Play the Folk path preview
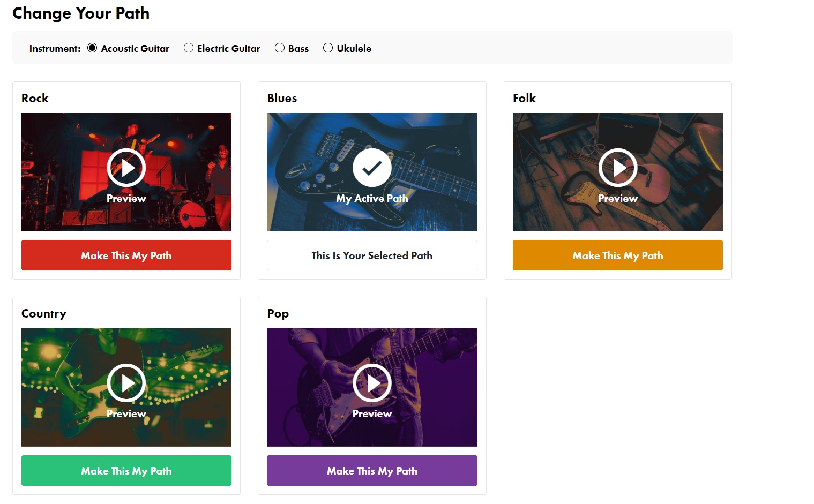This screenshot has width=814, height=504. (x=617, y=168)
